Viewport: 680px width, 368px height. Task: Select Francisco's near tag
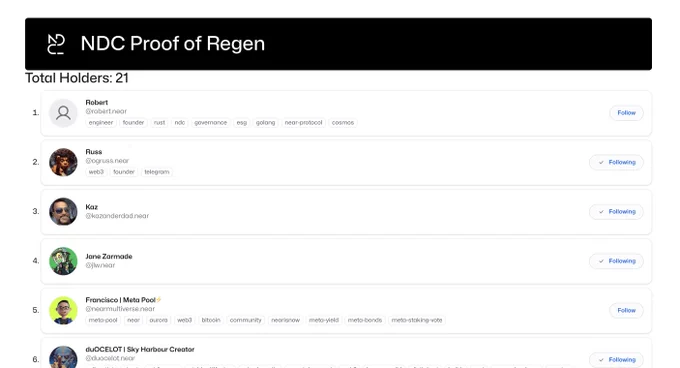pos(134,320)
